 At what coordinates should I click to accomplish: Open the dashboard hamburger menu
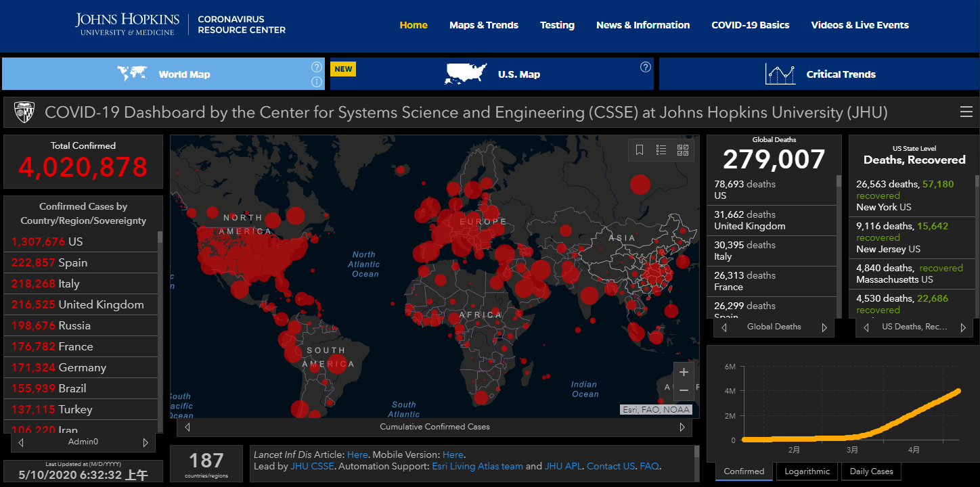(x=966, y=112)
